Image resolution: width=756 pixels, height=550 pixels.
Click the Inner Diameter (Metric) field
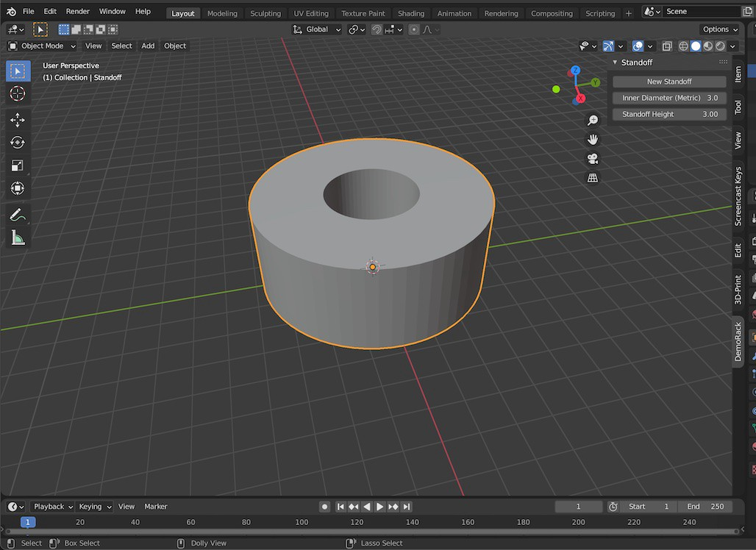669,98
